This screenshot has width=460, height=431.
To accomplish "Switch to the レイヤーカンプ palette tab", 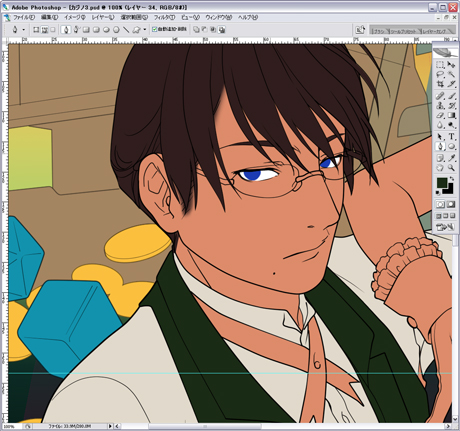I will coord(435,31).
